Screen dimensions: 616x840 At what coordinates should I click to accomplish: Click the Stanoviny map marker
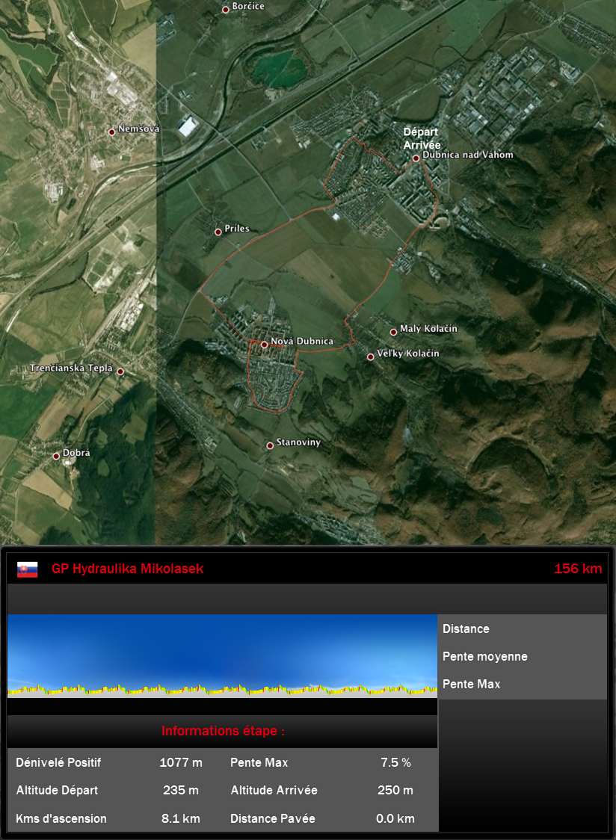coord(270,445)
